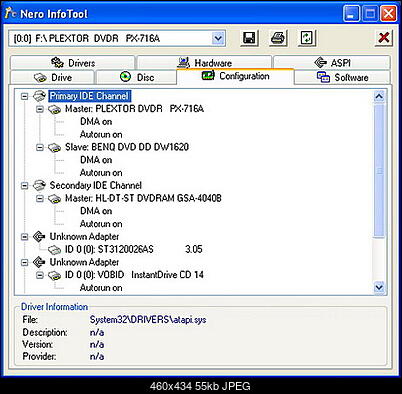Collapse the Secondary IDE Channel node

point(24,186)
